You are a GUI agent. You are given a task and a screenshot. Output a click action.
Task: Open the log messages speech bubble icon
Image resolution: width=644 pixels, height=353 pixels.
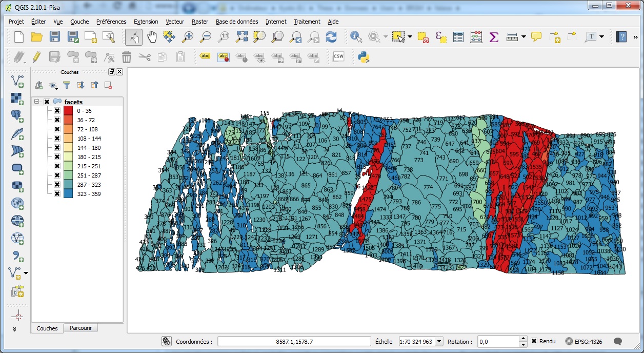[x=618, y=341]
